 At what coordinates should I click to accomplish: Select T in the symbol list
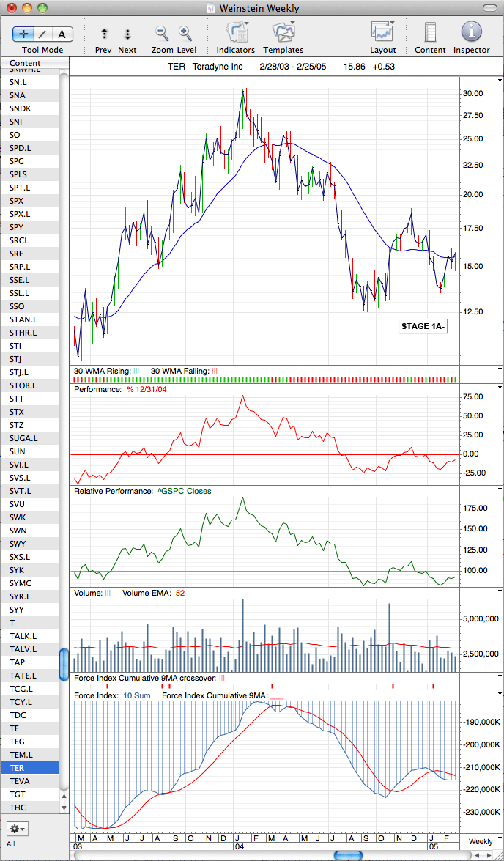click(x=29, y=622)
